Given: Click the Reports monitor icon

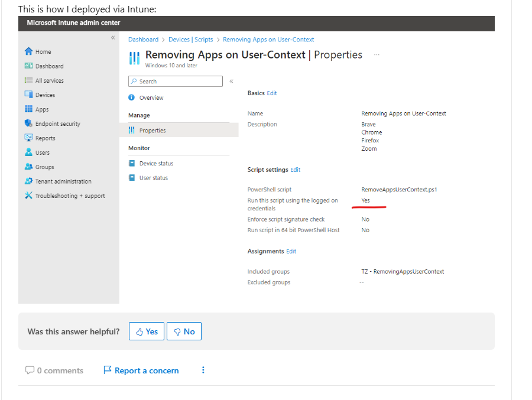Looking at the screenshot, I should coord(28,138).
